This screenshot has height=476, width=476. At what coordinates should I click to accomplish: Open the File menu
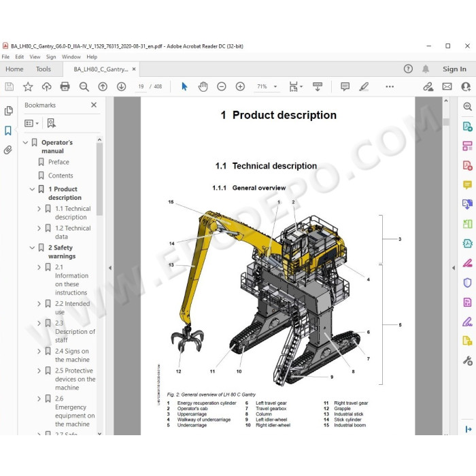point(5,56)
